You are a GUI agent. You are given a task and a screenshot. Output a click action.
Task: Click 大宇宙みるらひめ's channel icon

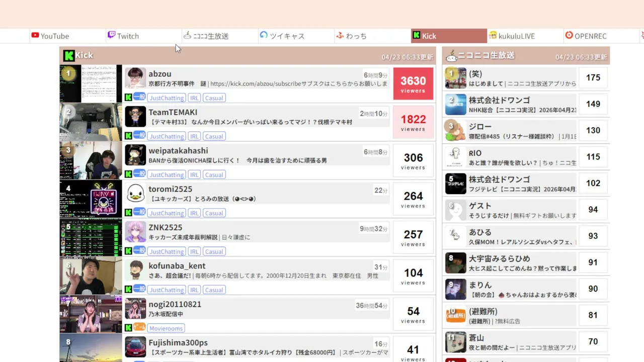(456, 262)
